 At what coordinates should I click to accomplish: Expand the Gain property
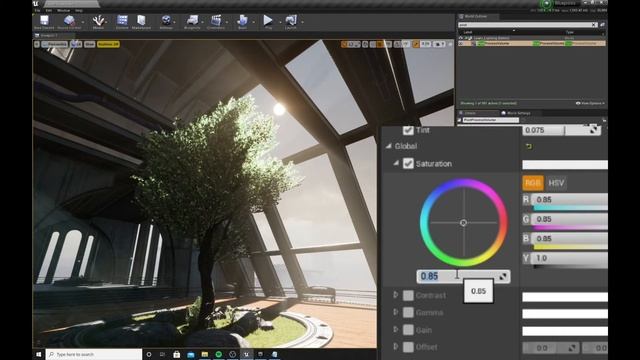coord(396,329)
